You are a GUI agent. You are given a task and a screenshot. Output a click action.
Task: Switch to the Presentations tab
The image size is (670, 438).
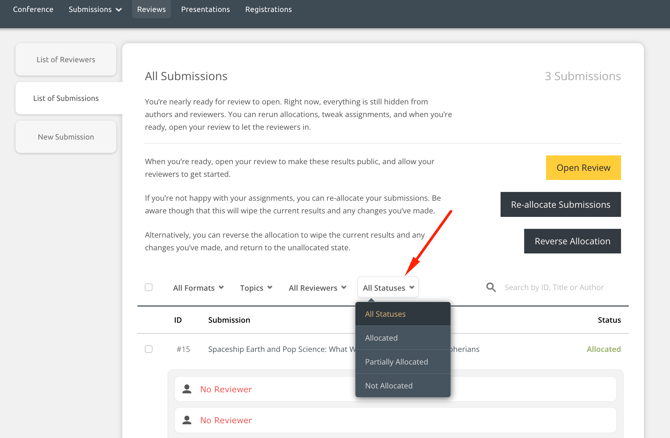tap(205, 10)
